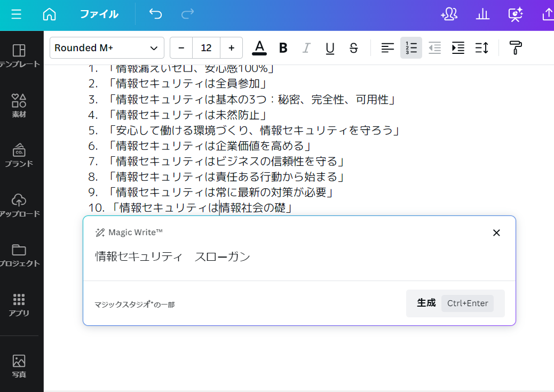Click the present with sparkle icon
The width and height of the screenshot is (554, 392).
point(516,14)
